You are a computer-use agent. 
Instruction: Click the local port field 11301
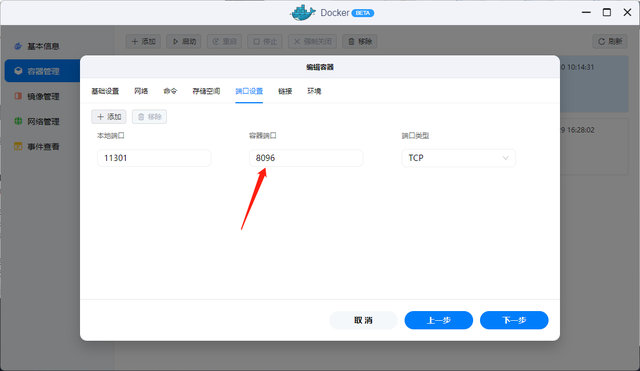click(154, 158)
